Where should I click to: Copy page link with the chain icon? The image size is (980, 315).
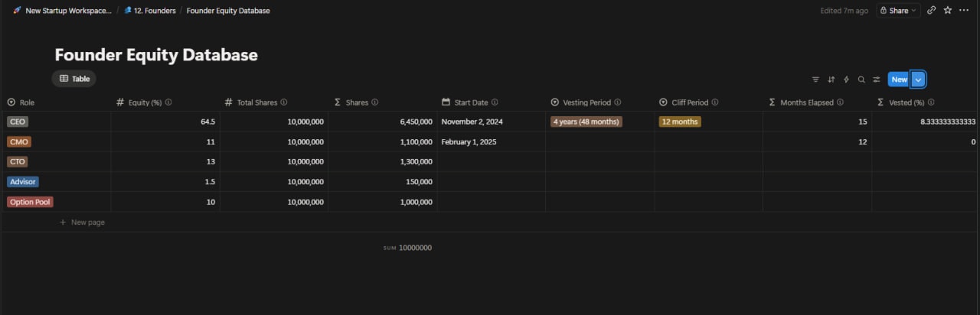(x=931, y=11)
